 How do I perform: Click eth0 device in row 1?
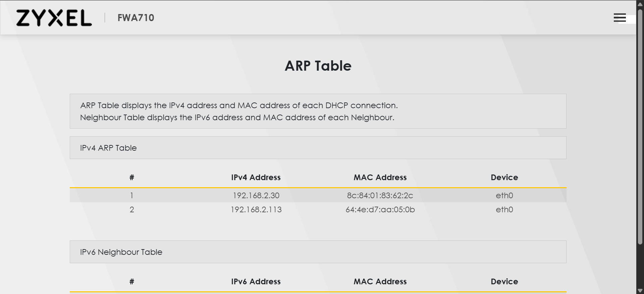pos(504,196)
